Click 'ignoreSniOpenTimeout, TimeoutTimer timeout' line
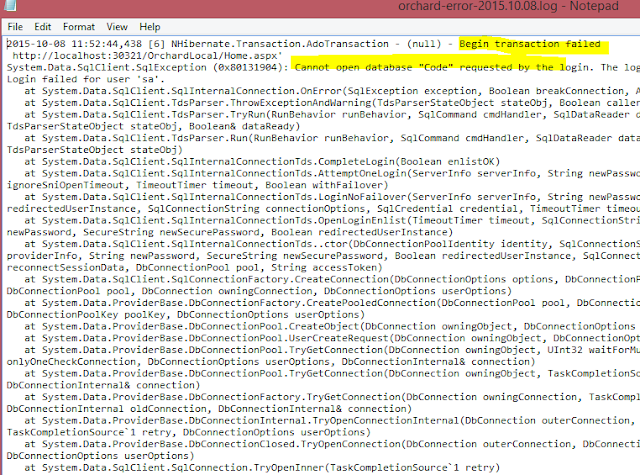 pos(197,185)
